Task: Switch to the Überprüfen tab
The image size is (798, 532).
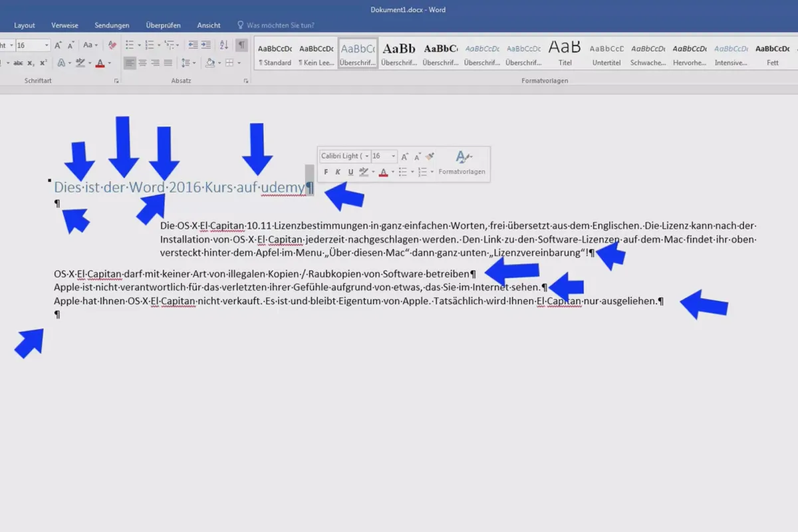Action: [x=163, y=25]
